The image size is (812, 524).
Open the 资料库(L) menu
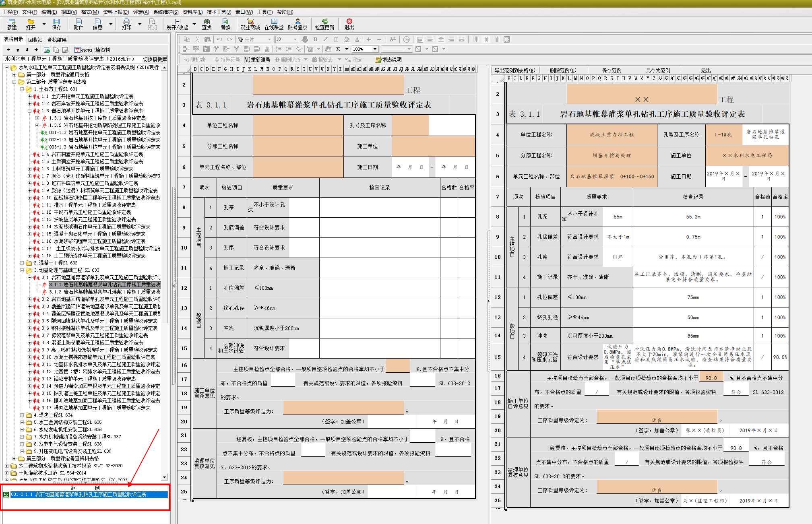click(x=193, y=12)
